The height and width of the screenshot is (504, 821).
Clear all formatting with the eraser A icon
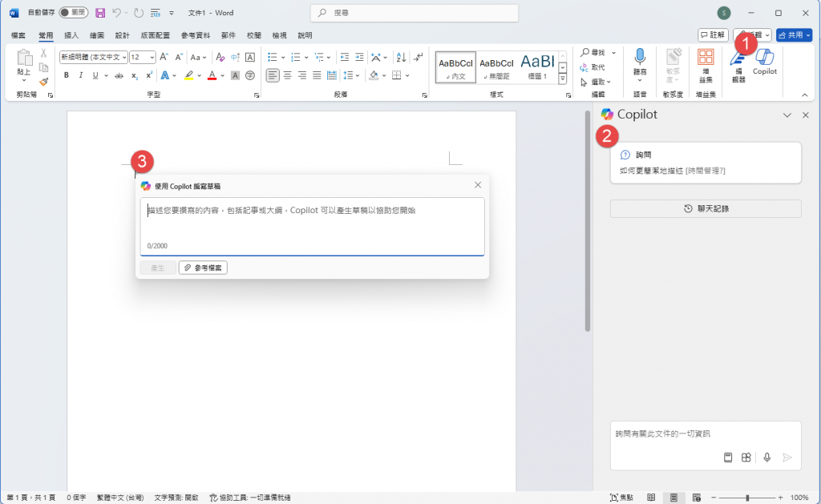coord(220,57)
